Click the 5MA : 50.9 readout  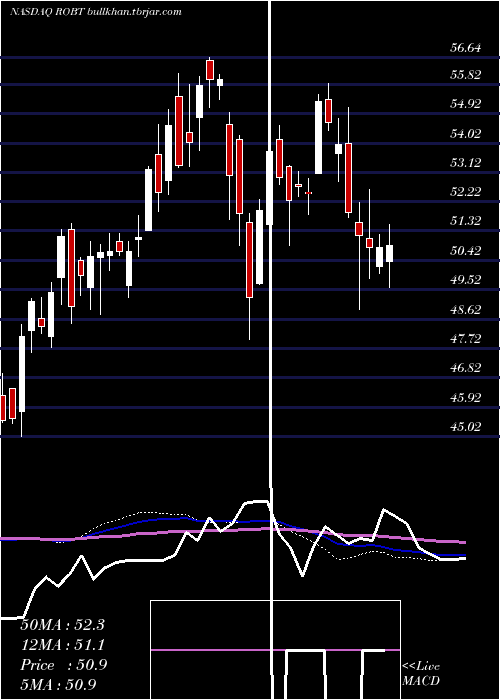point(58,685)
